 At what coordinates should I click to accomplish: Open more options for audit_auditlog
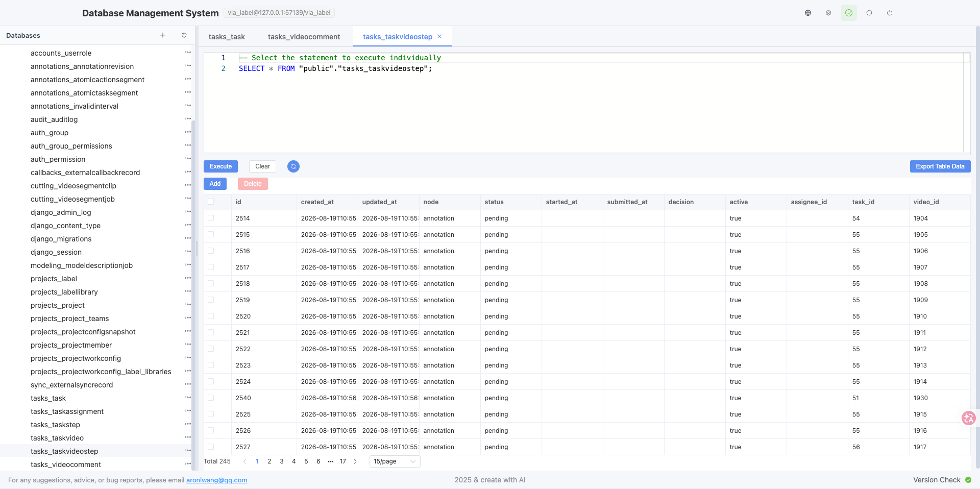188,119
